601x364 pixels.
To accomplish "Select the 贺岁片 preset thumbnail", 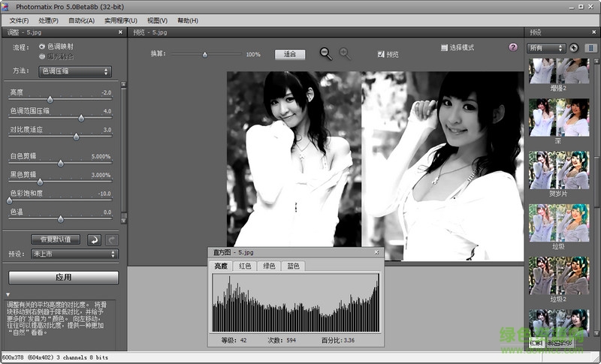I will click(558, 168).
